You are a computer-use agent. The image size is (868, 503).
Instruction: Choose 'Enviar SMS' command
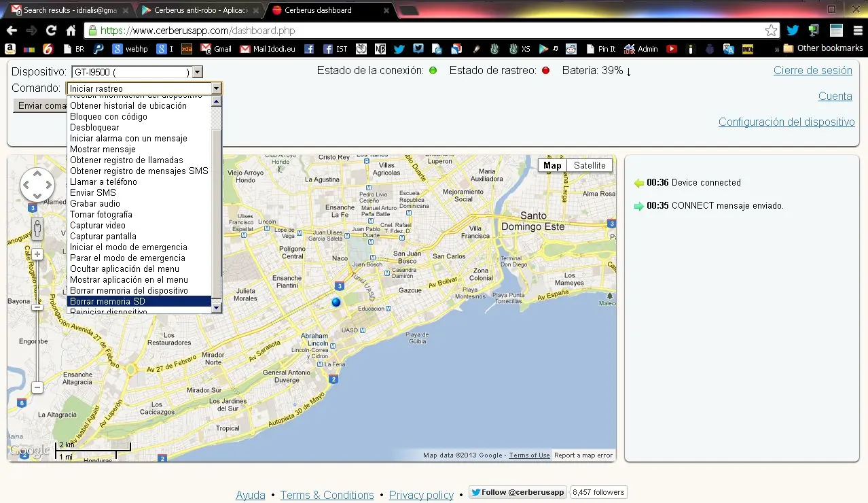click(x=139, y=192)
